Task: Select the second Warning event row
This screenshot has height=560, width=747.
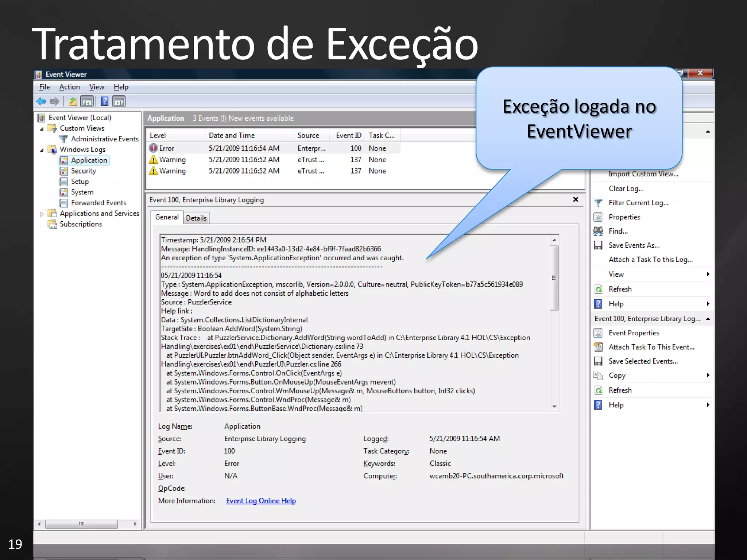Action: click(x=274, y=171)
